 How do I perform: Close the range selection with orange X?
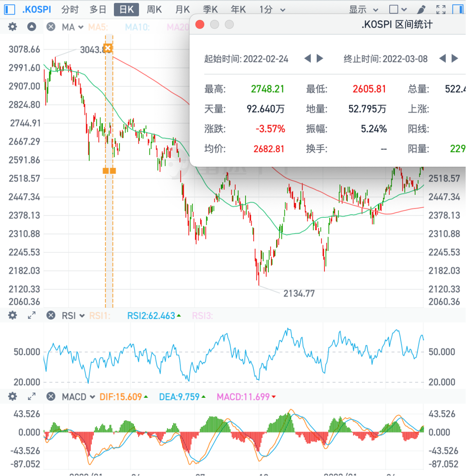pyautogui.click(x=107, y=48)
